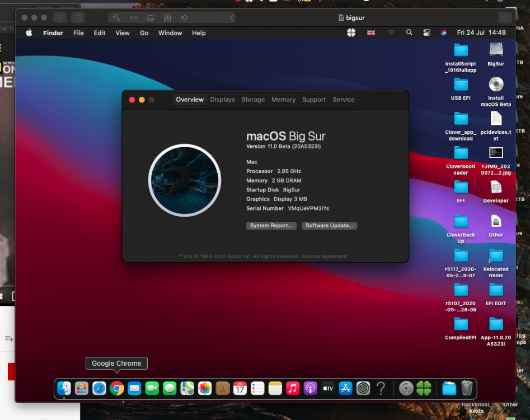The height and width of the screenshot is (420, 530).
Task: Click the Software Update button
Action: pos(329,226)
